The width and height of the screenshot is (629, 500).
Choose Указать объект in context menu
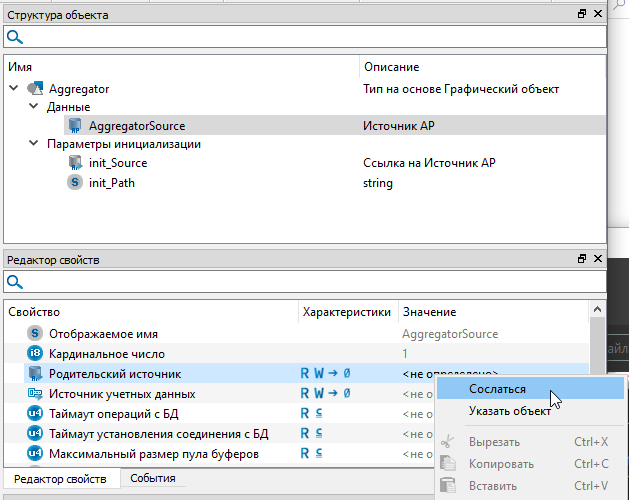pos(510,411)
